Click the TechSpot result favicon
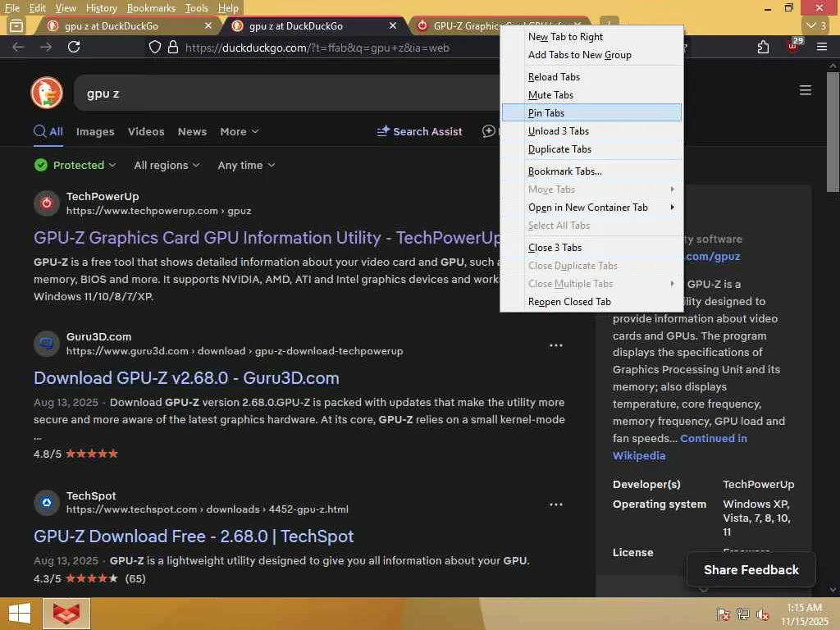 47,503
